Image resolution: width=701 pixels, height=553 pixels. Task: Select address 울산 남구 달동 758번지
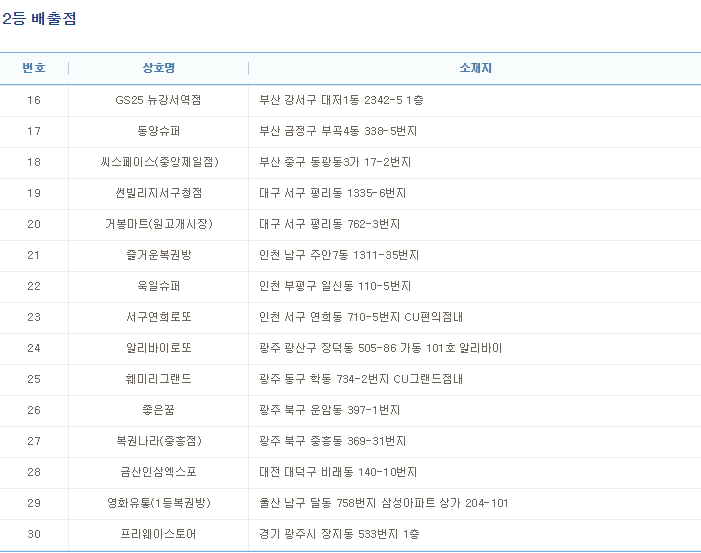click(x=317, y=503)
